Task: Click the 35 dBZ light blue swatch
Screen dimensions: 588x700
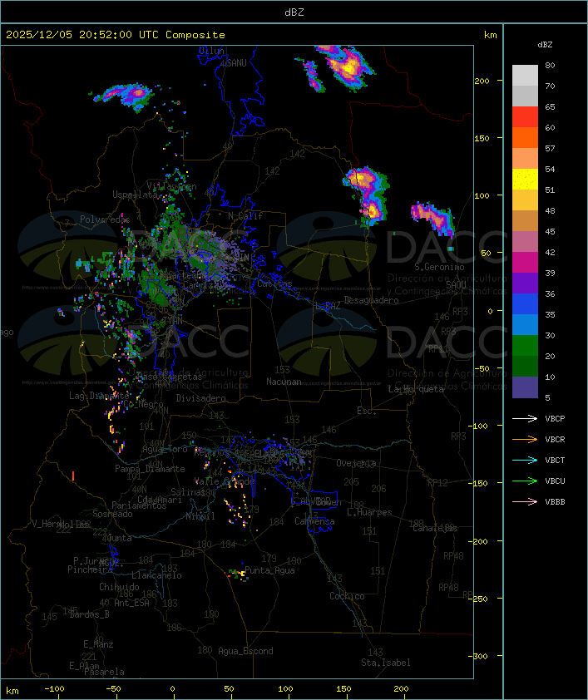Action: [x=525, y=324]
